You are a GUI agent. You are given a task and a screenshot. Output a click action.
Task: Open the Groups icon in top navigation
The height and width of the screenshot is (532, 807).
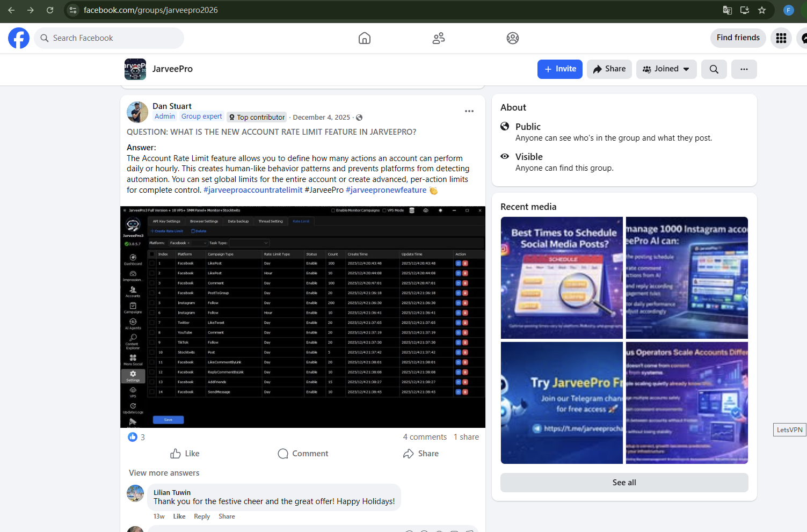(513, 38)
